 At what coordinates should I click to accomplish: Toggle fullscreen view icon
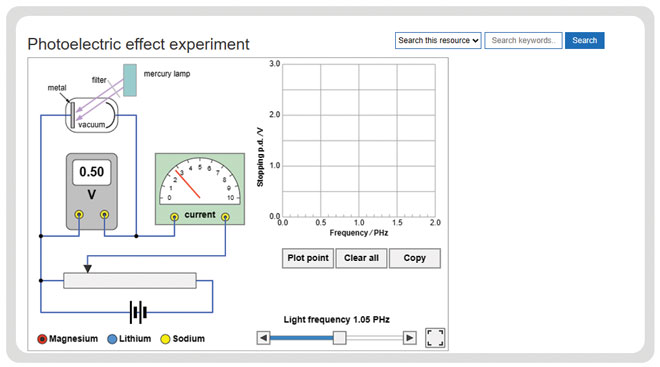point(435,338)
